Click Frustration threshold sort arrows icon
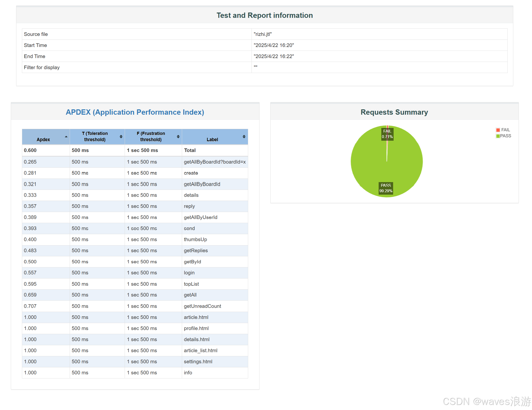The height and width of the screenshot is (410, 532). tap(178, 137)
